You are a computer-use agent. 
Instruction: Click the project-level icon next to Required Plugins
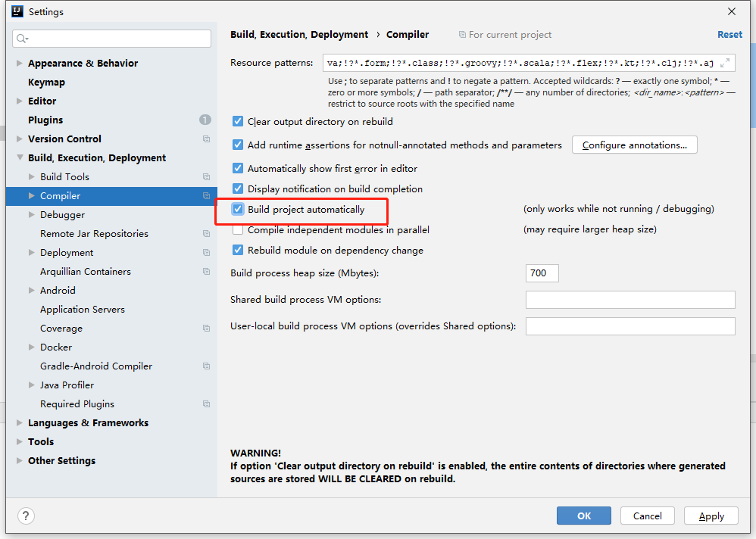pos(206,404)
